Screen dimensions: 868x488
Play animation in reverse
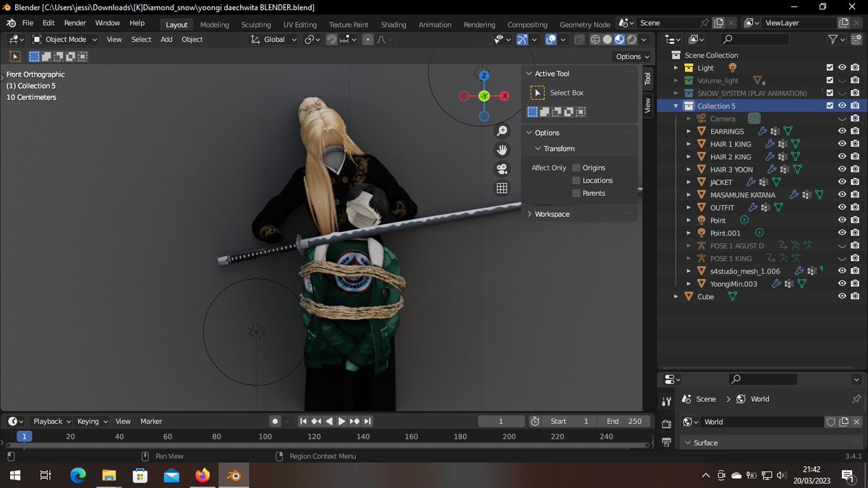[x=329, y=421]
